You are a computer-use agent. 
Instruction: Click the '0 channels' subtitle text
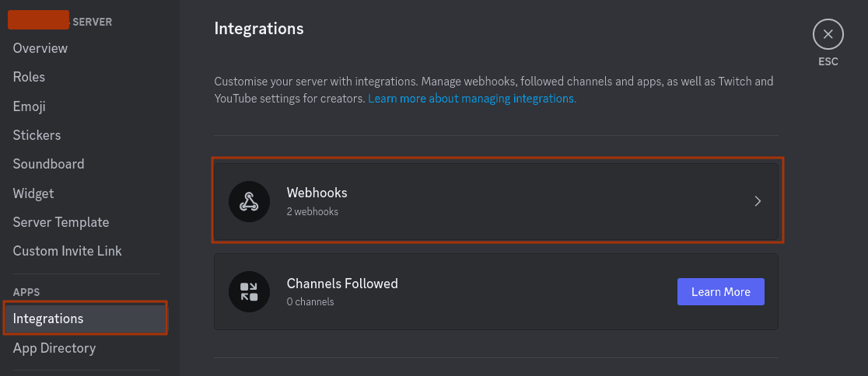point(310,301)
